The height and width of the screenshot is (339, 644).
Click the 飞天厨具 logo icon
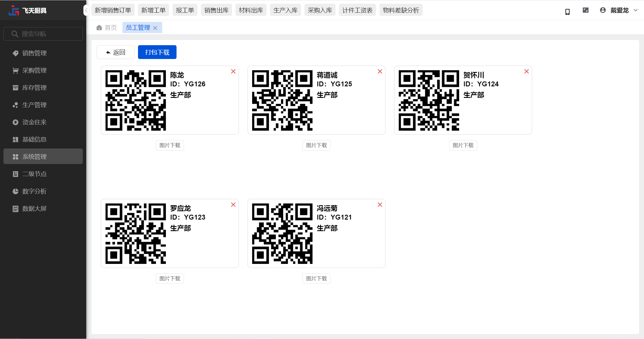coord(14,10)
